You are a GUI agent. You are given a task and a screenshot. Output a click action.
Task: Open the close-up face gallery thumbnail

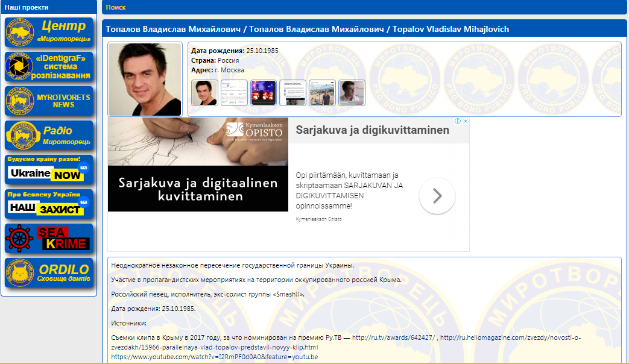pyautogui.click(x=204, y=93)
